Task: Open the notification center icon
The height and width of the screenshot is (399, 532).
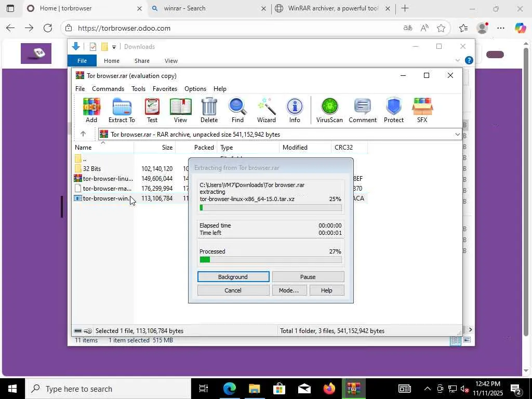Action: pos(516,389)
